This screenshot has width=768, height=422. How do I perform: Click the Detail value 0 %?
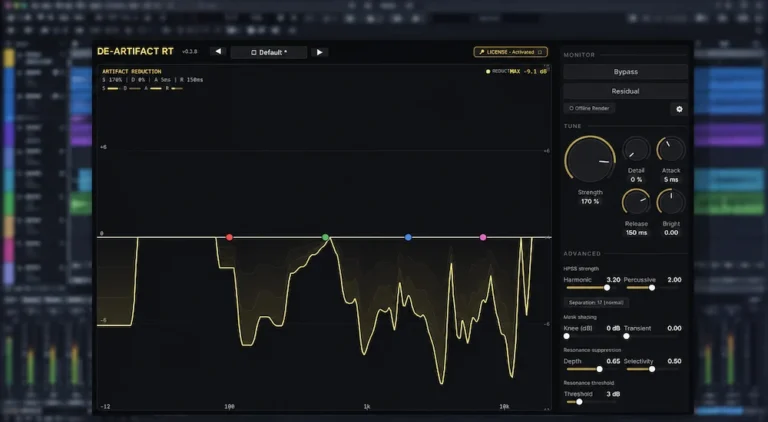click(x=636, y=180)
